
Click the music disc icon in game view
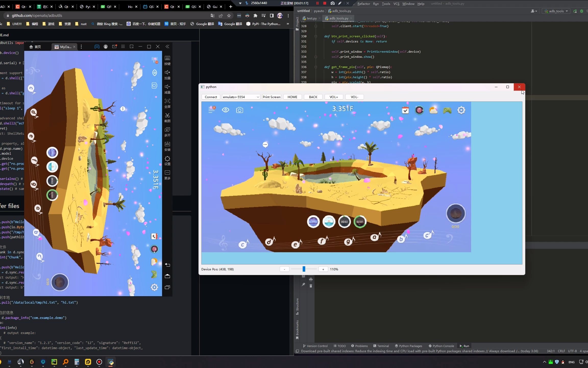coord(419,110)
